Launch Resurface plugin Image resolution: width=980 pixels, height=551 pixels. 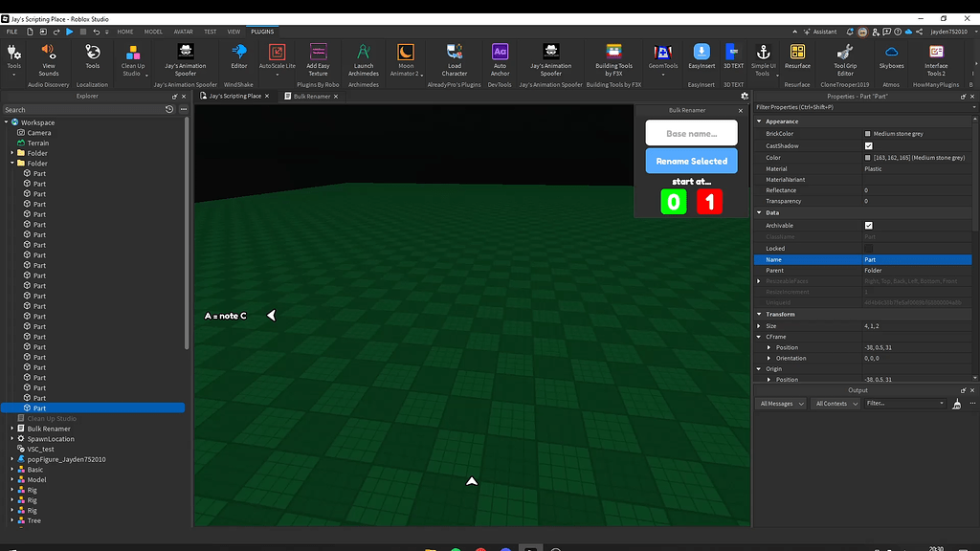pos(797,56)
